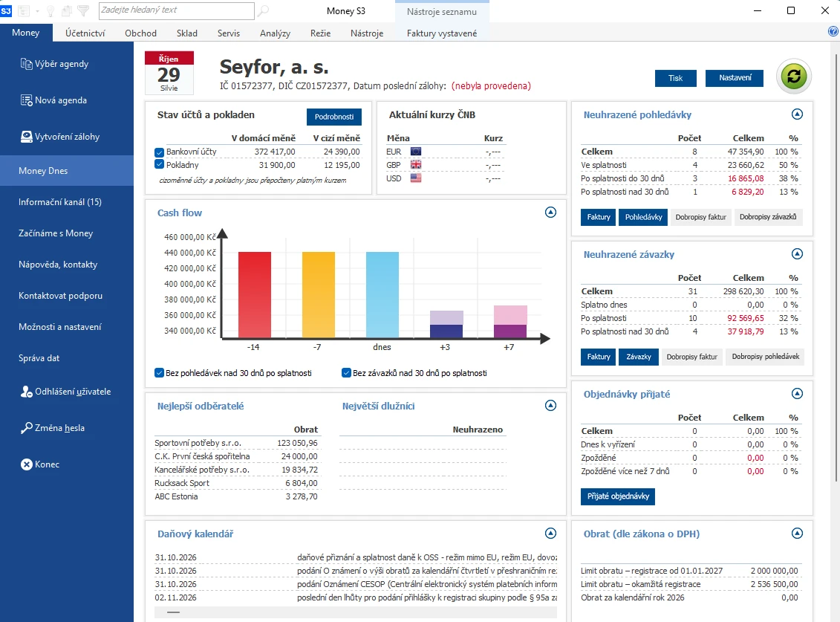Log out using Odhlášení uživatele
840x622 pixels.
pyautogui.click(x=65, y=392)
